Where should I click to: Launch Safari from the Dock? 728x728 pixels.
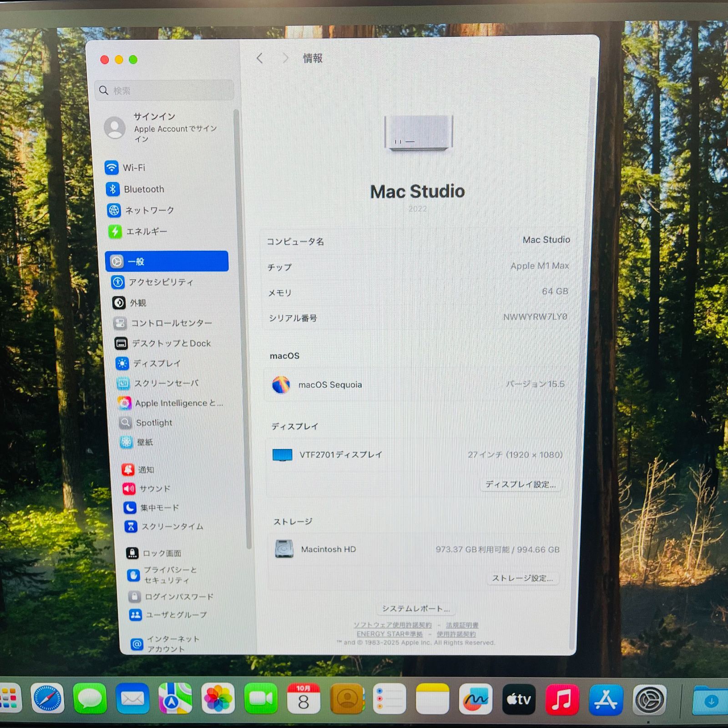(x=47, y=698)
